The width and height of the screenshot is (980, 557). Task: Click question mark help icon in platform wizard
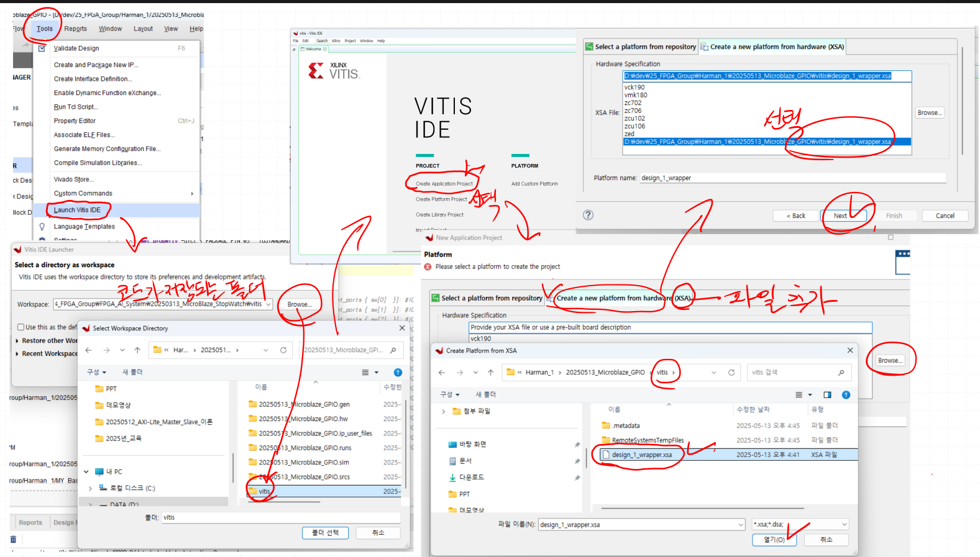pyautogui.click(x=588, y=215)
